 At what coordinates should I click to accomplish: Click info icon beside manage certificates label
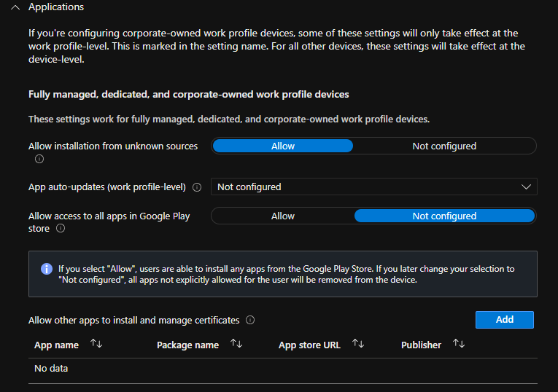(250, 320)
